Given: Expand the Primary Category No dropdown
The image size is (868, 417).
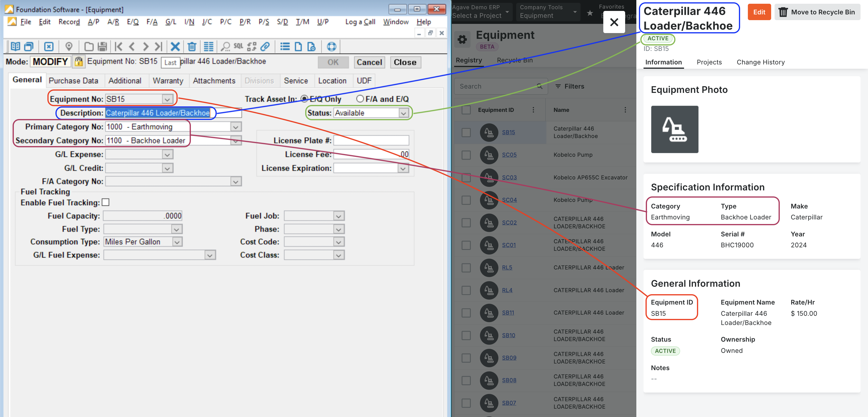Looking at the screenshot, I should point(236,127).
